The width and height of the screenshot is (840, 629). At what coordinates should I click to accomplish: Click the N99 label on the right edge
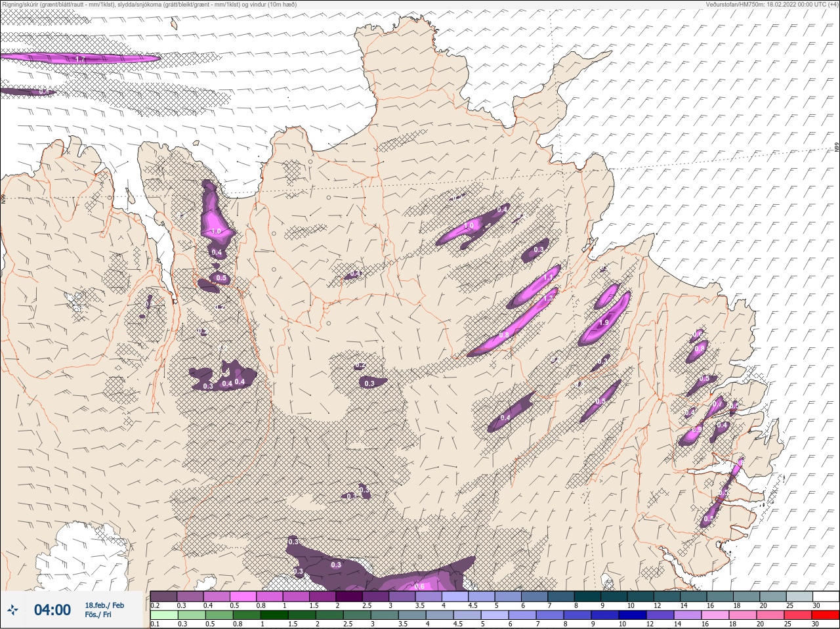click(837, 148)
